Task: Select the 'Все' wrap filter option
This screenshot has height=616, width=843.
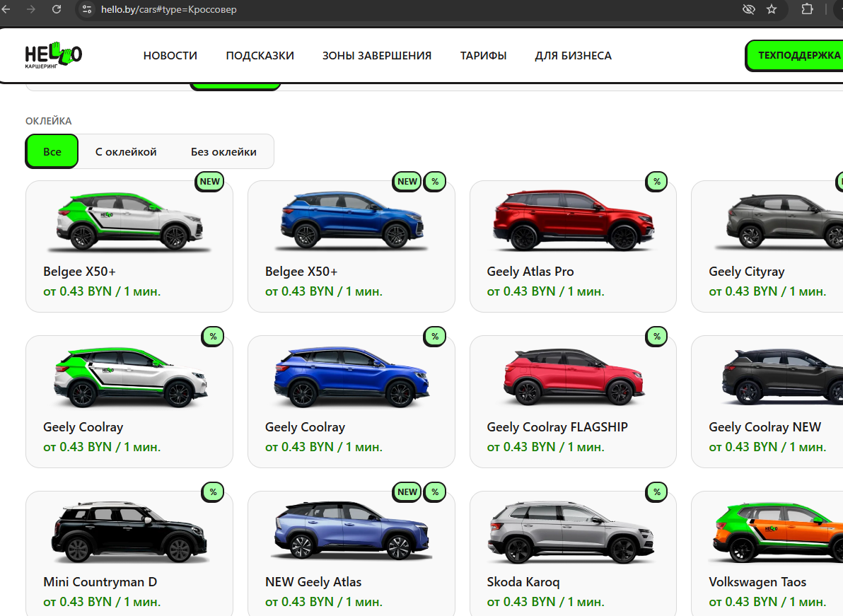Action: tap(52, 151)
